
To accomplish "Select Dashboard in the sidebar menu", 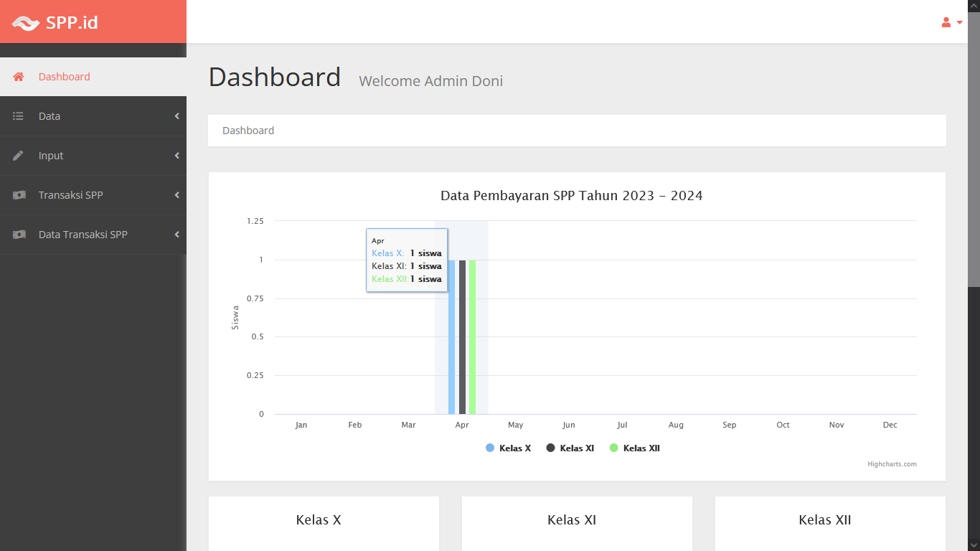I will tap(65, 77).
